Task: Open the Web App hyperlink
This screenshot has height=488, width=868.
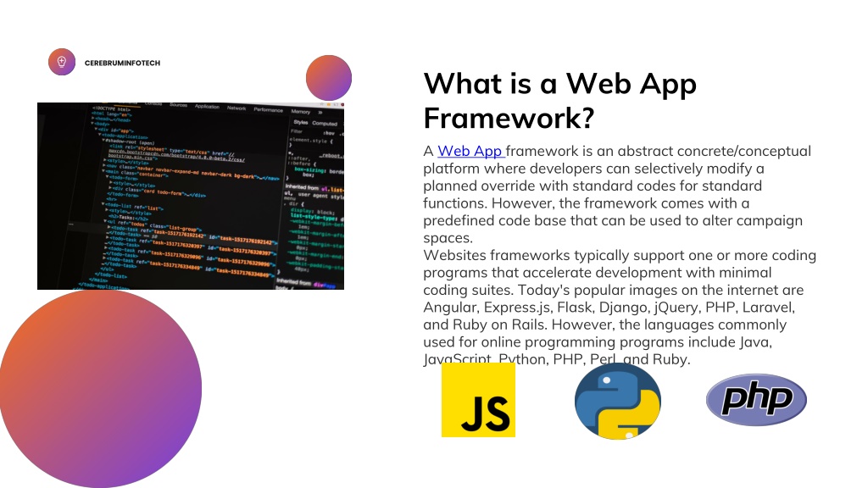Action: [x=470, y=151]
